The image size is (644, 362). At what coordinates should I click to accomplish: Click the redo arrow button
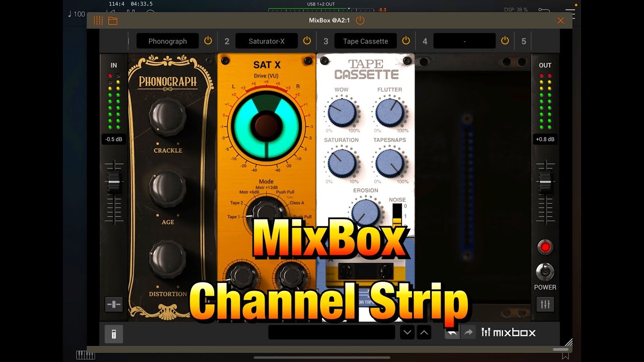[468, 332]
